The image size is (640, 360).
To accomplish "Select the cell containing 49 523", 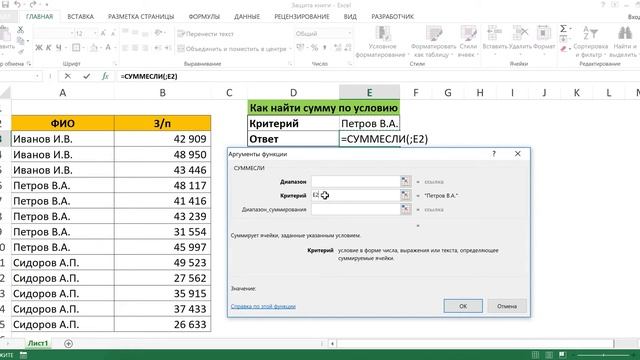I will [x=162, y=262].
